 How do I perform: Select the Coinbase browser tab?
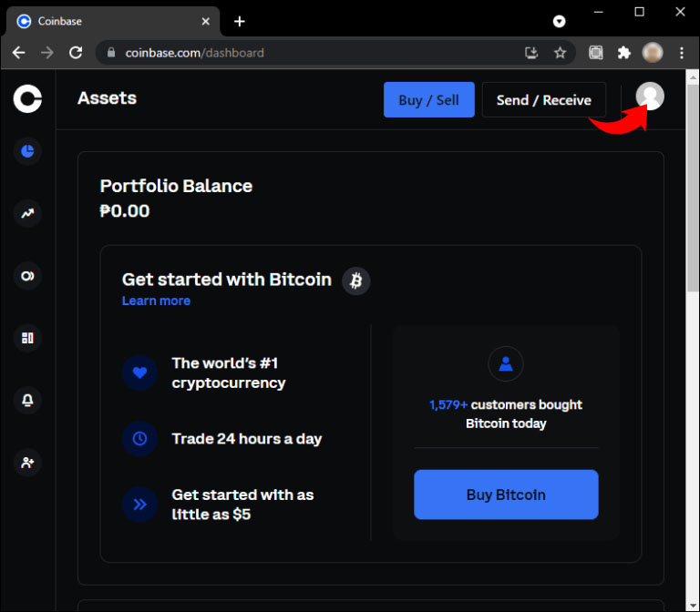(109, 21)
